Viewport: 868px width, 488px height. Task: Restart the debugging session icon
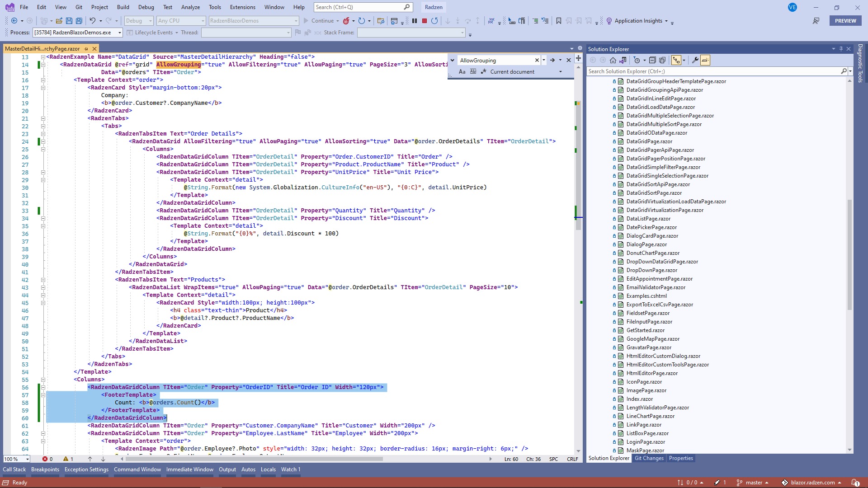[x=434, y=21]
